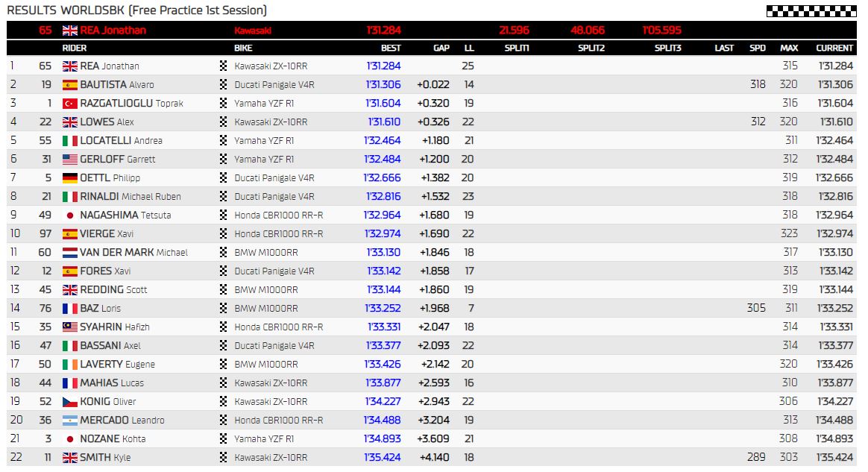868x472 pixels.
Task: Click RAZGATLIOGLU's best lap 1'31.604
Action: point(383,104)
